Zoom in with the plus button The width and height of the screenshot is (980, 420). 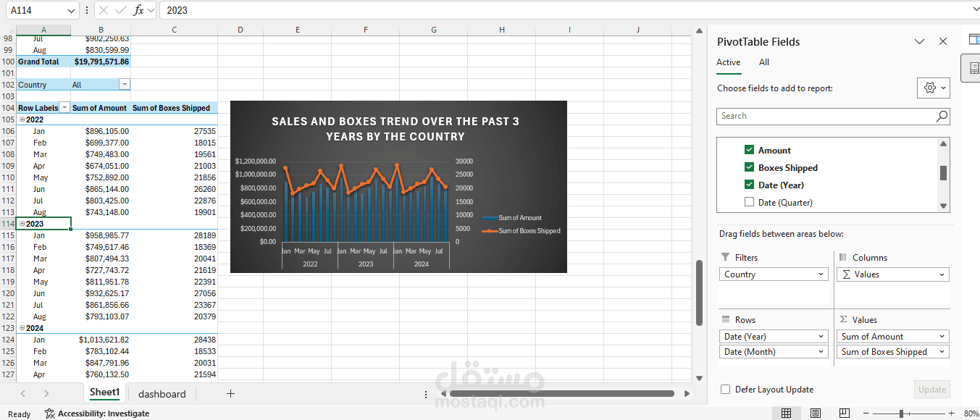[x=951, y=413]
